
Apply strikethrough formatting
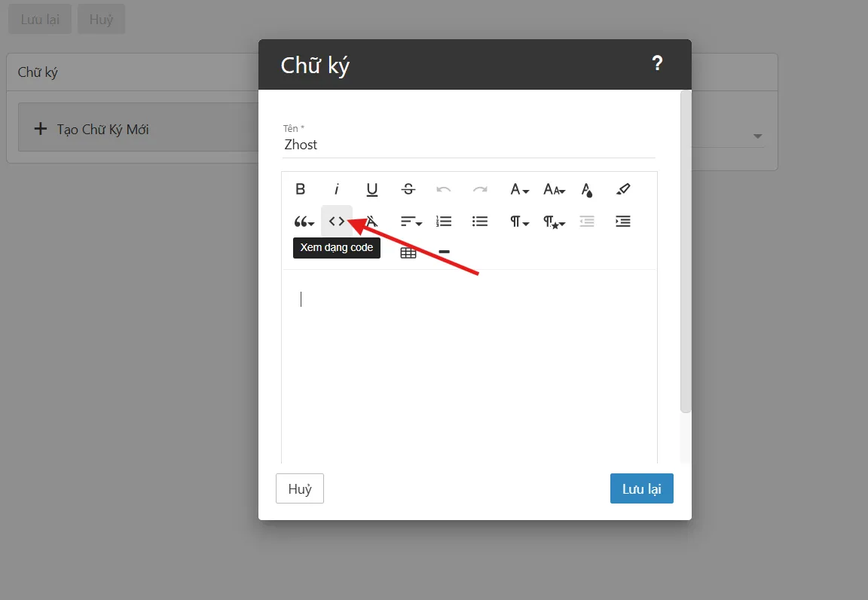coord(408,189)
